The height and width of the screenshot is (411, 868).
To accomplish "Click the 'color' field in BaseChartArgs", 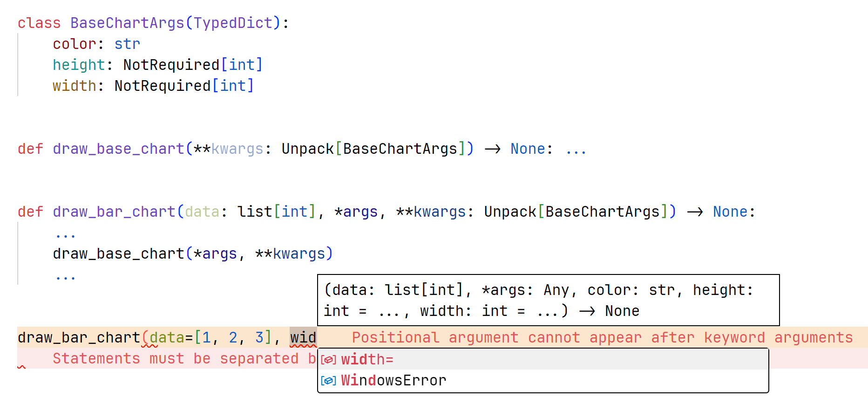I will click(74, 44).
